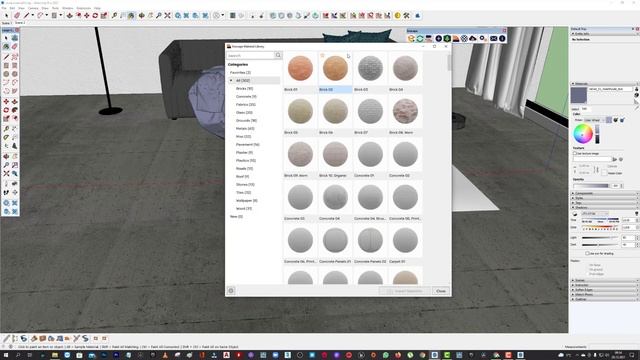Screen dimensions: 640x360
Task: Click Enscape about info icon
Action: point(502,38)
